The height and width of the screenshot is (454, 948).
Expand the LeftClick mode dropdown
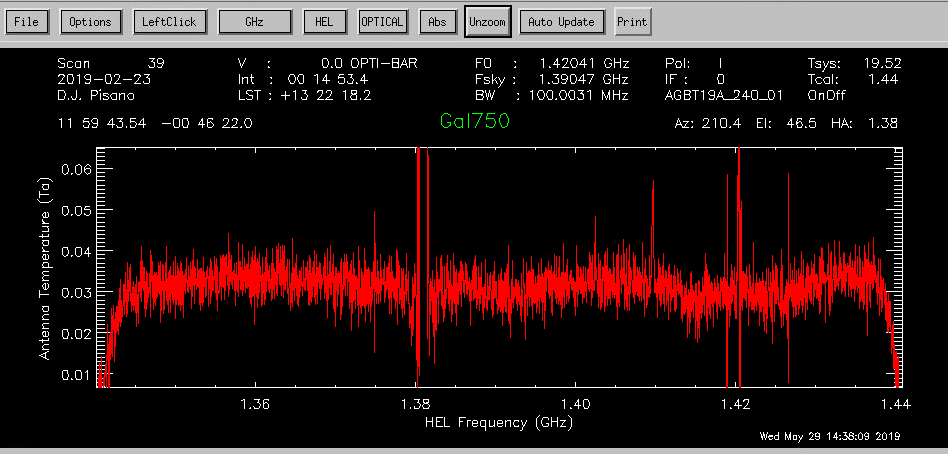(171, 22)
